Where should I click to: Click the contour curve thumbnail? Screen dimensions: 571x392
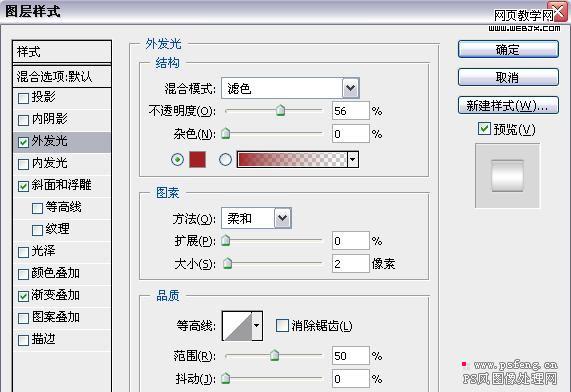237,326
